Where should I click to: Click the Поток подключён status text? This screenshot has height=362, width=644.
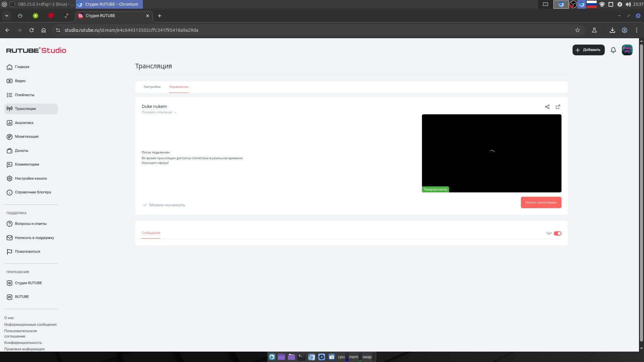(155, 153)
